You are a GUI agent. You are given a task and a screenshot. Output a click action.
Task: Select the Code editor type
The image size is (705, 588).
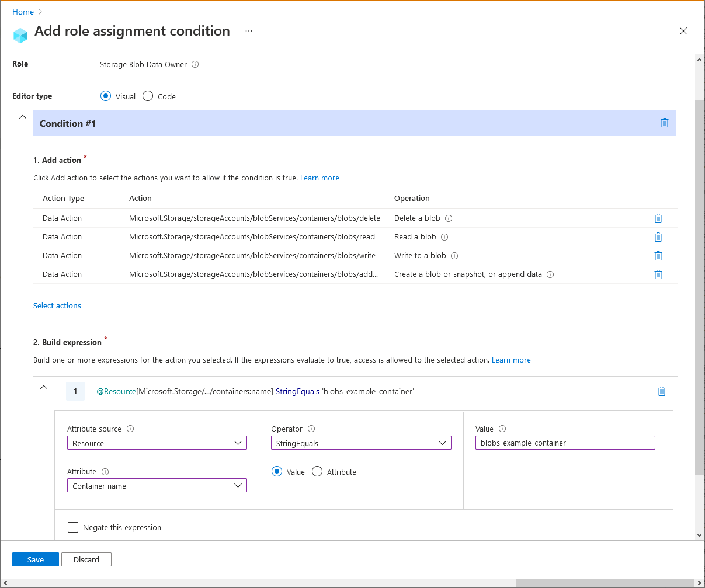[x=147, y=96]
